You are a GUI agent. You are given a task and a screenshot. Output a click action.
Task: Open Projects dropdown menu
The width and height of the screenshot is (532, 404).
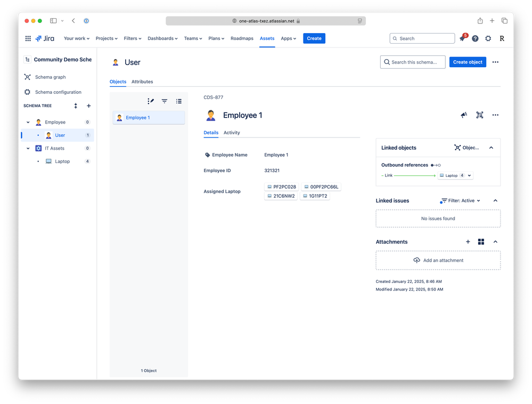pos(107,38)
